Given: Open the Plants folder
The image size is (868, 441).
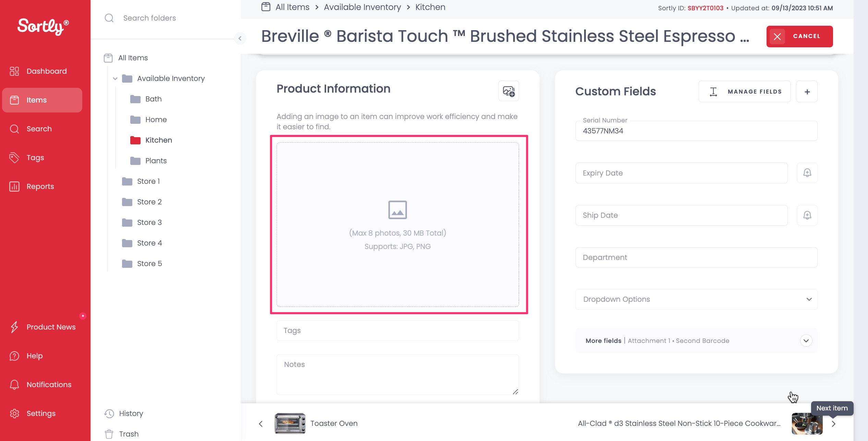Looking at the screenshot, I should pyautogui.click(x=156, y=160).
